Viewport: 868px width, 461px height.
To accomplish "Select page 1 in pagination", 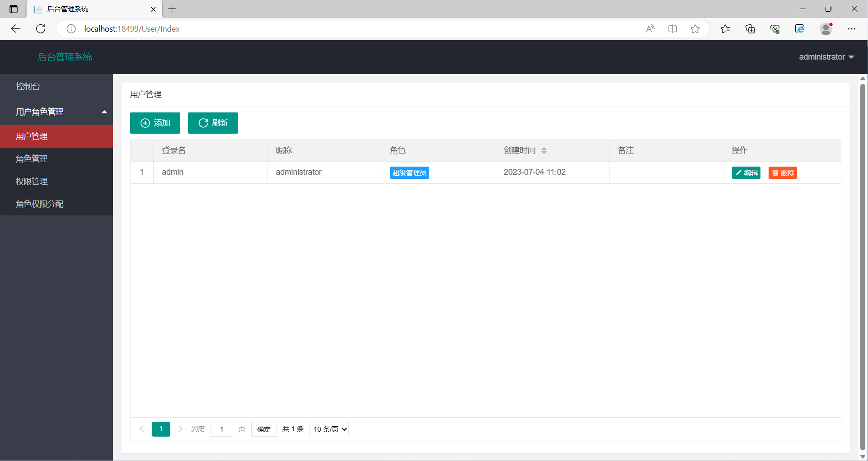I will pyautogui.click(x=161, y=429).
